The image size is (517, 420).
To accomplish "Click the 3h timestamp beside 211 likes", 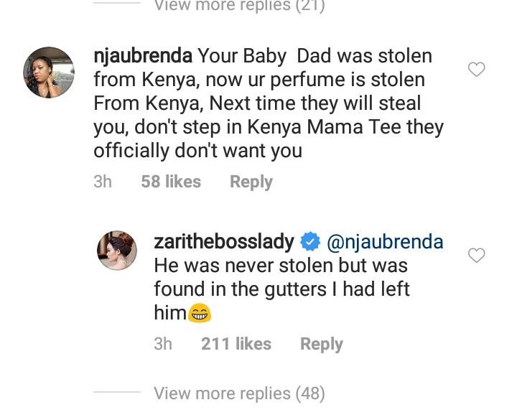I will pyautogui.click(x=163, y=344).
